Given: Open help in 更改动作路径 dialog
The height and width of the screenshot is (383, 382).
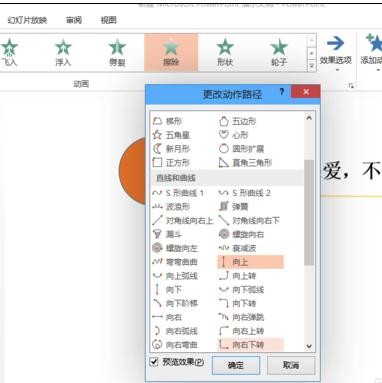Looking at the screenshot, I should coord(282,92).
